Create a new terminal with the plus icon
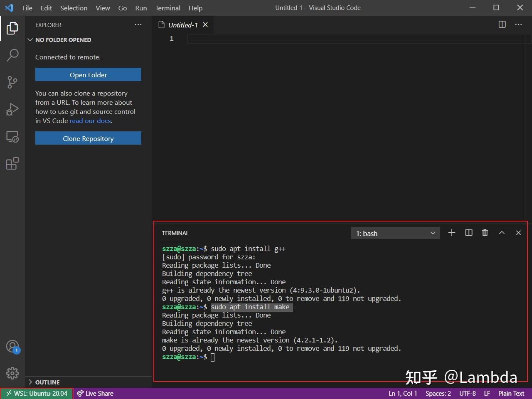Viewport: 532px width, 399px height. point(451,233)
